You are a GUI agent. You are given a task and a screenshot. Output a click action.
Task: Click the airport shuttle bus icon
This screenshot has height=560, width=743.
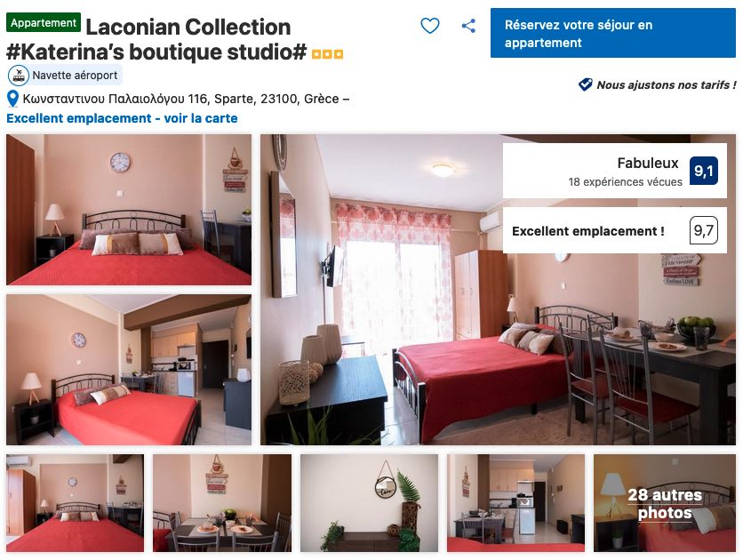click(19, 76)
